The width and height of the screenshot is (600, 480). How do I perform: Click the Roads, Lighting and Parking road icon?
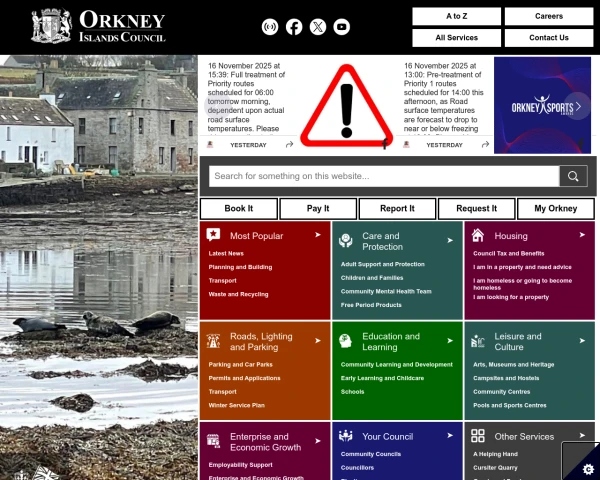[x=213, y=341]
